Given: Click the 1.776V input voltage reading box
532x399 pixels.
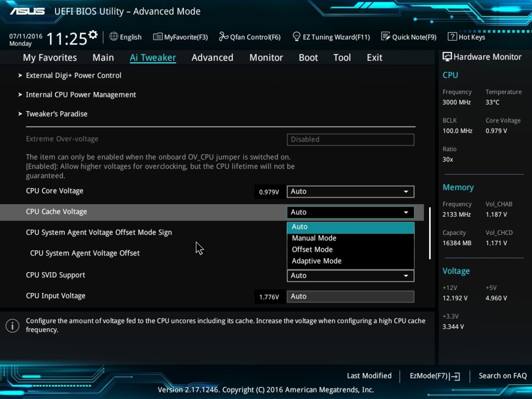Looking at the screenshot, I should [x=269, y=297].
